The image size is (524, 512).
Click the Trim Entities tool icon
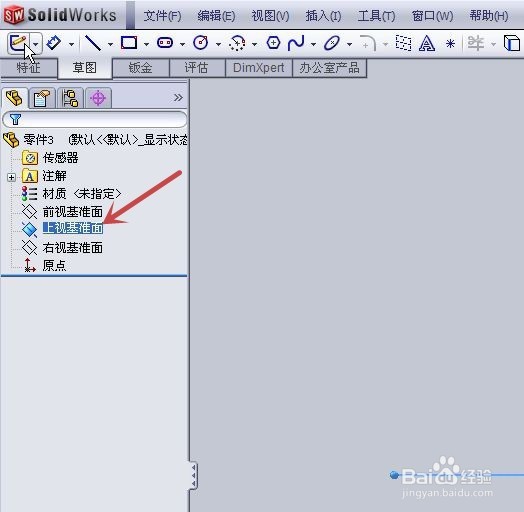[476, 43]
